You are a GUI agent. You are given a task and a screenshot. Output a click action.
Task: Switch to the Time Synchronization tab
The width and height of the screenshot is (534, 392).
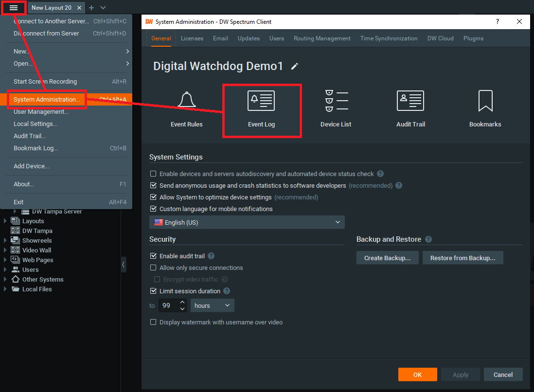pyautogui.click(x=389, y=38)
